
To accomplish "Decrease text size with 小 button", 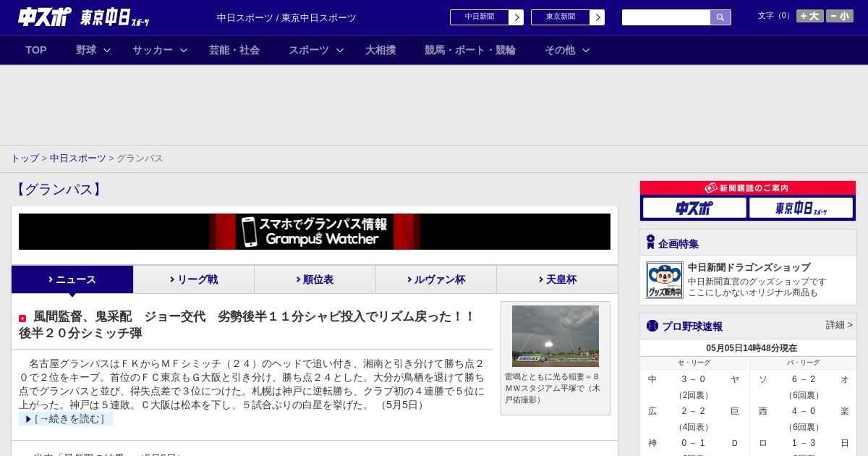I will click(840, 16).
